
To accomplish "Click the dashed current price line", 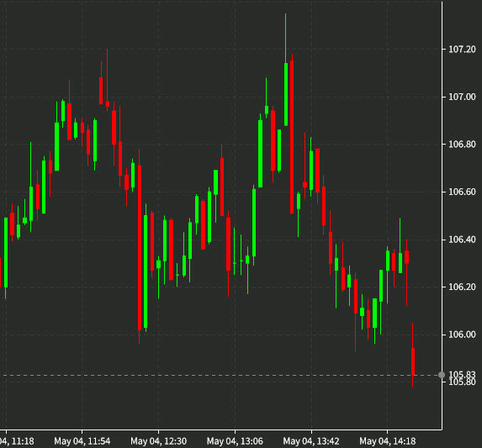I will coord(220,375).
